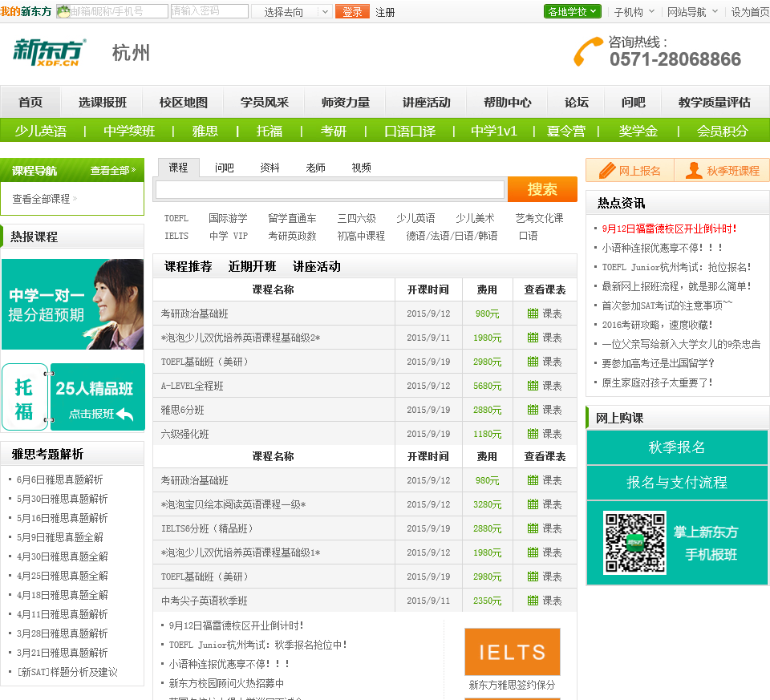Click the person icon beside 秋季班课程
770x700 pixels.
click(x=693, y=170)
